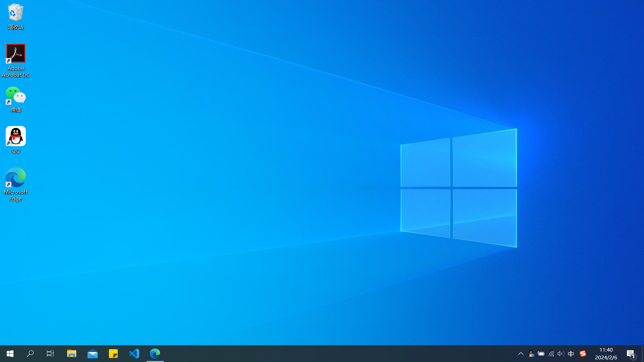This screenshot has width=644, height=362.
Task: Open taskbar search magnifier
Action: 30,354
